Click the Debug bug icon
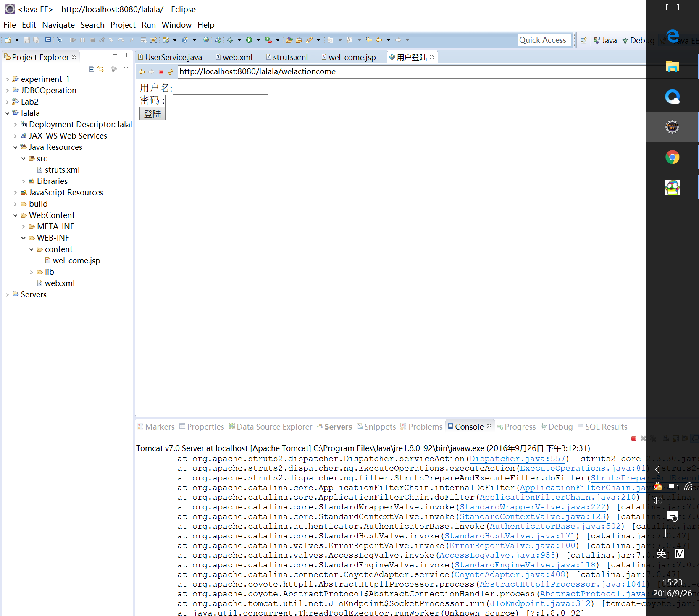This screenshot has width=699, height=616. pos(230,40)
